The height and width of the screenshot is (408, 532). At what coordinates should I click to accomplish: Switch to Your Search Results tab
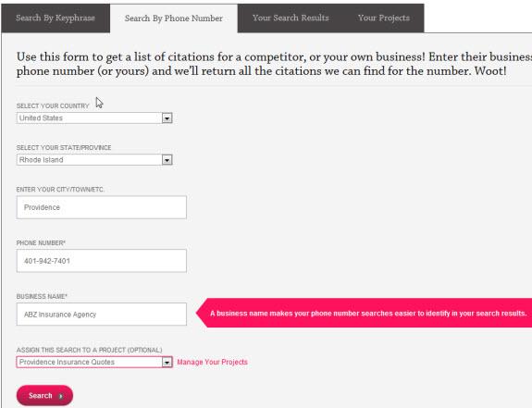(291, 19)
